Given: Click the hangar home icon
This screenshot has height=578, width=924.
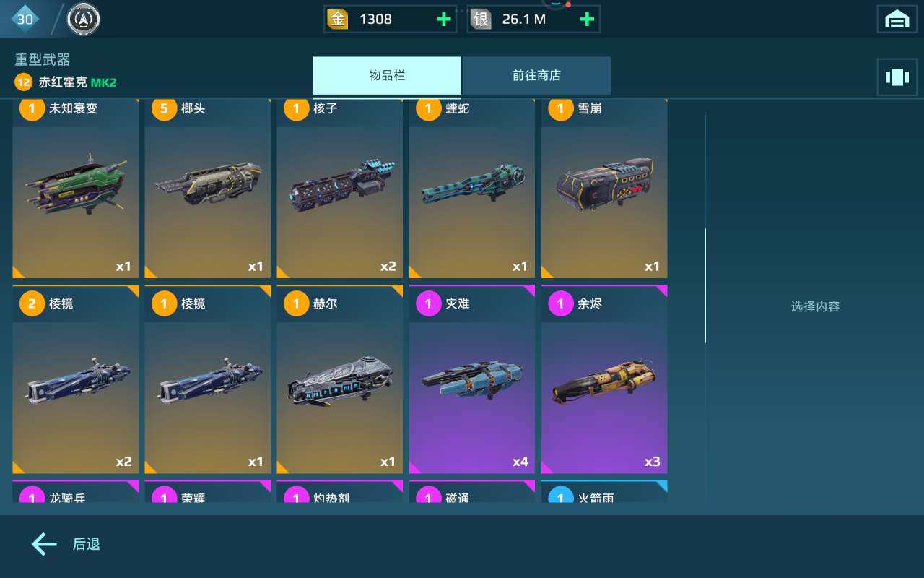Looking at the screenshot, I should [x=897, y=20].
